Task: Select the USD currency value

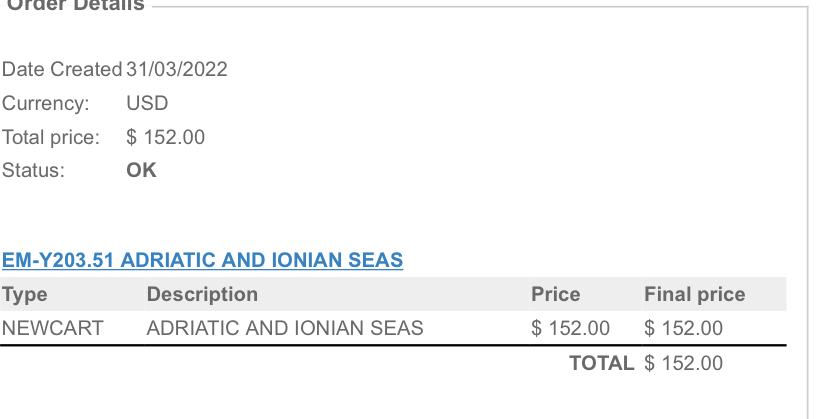Action: point(147,104)
